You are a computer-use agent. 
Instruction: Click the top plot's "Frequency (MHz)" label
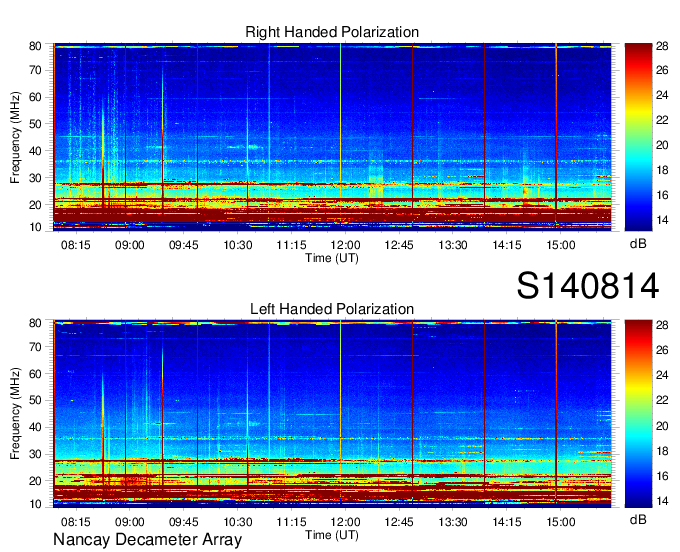[15, 137]
